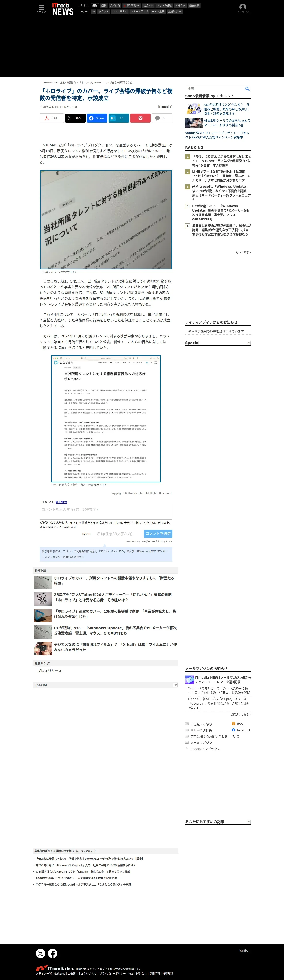Screen dimensions: 284x980
Task: Click footer プライバシーポリシー link
Action: (112, 974)
